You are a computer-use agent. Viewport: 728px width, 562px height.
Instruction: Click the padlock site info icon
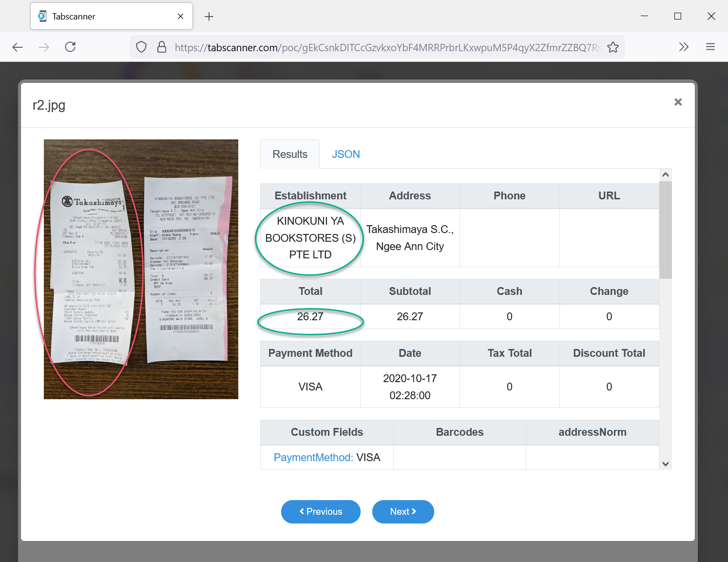tap(162, 47)
